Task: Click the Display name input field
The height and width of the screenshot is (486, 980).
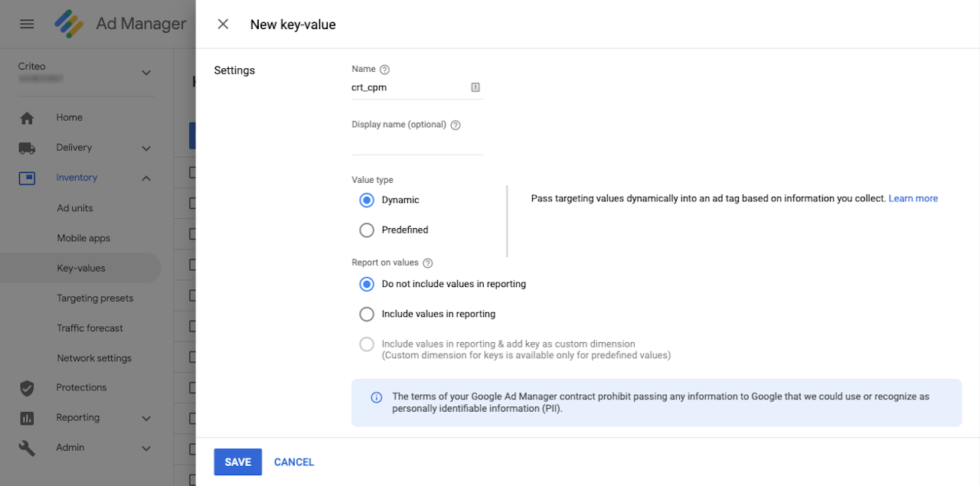Action: (417, 144)
